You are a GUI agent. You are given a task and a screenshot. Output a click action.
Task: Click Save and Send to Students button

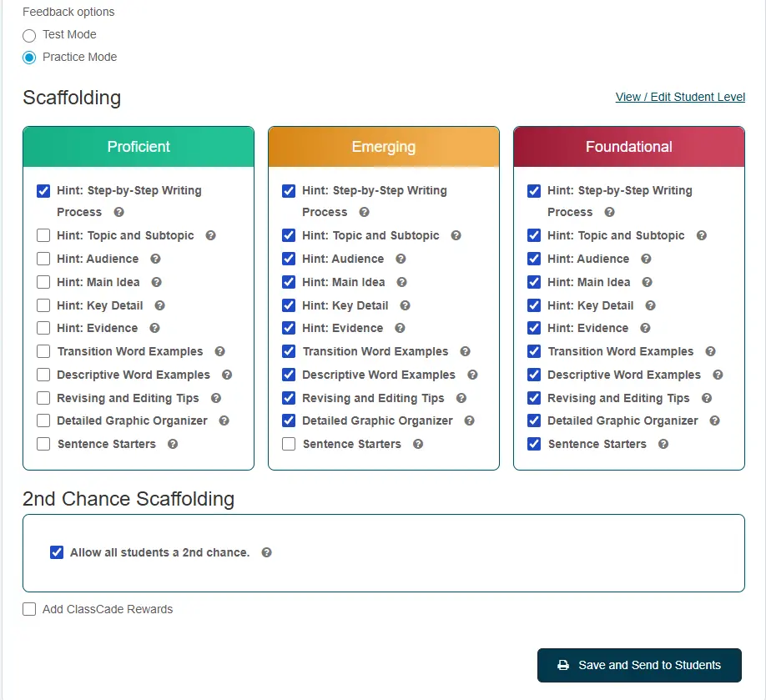639,665
